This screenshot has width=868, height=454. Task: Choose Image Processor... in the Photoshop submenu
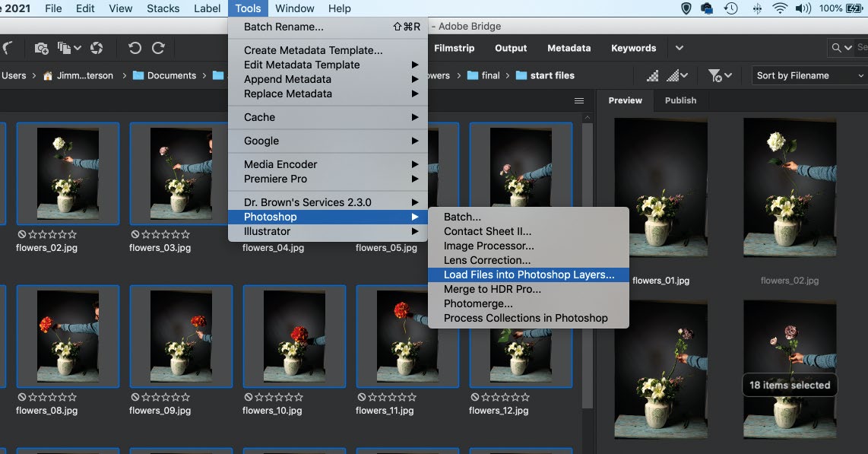529,246
